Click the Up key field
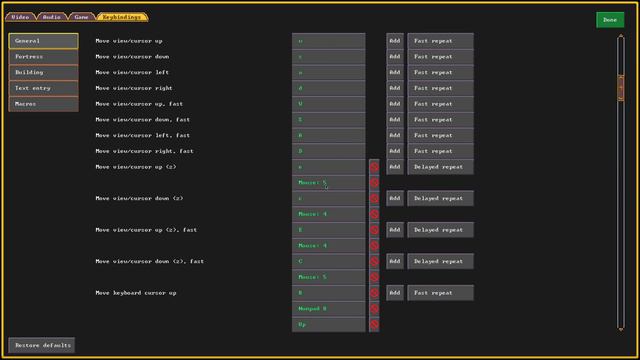Image resolution: width=640 pixels, height=360 pixels. pyautogui.click(x=329, y=324)
